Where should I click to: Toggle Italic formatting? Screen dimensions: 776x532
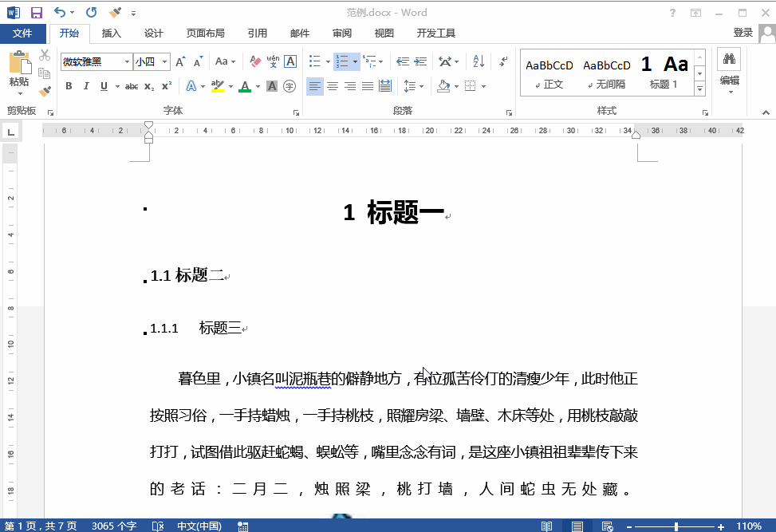pos(85,86)
